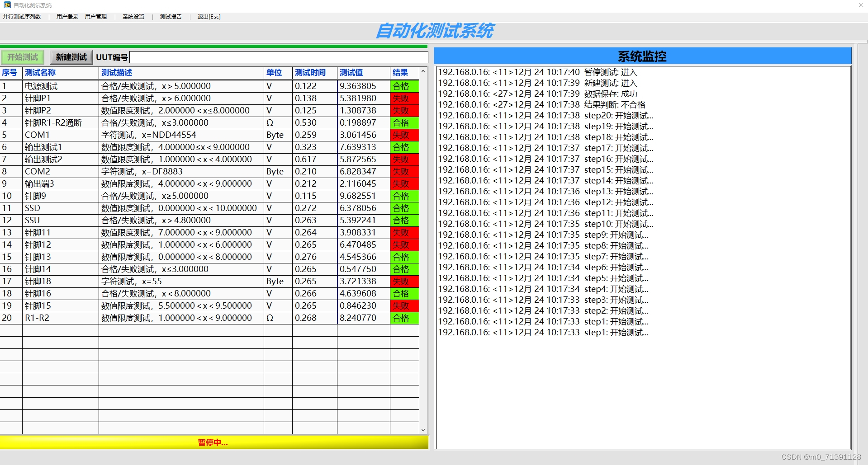Select the 针脚16 cell
868x465 pixels.
61,294
